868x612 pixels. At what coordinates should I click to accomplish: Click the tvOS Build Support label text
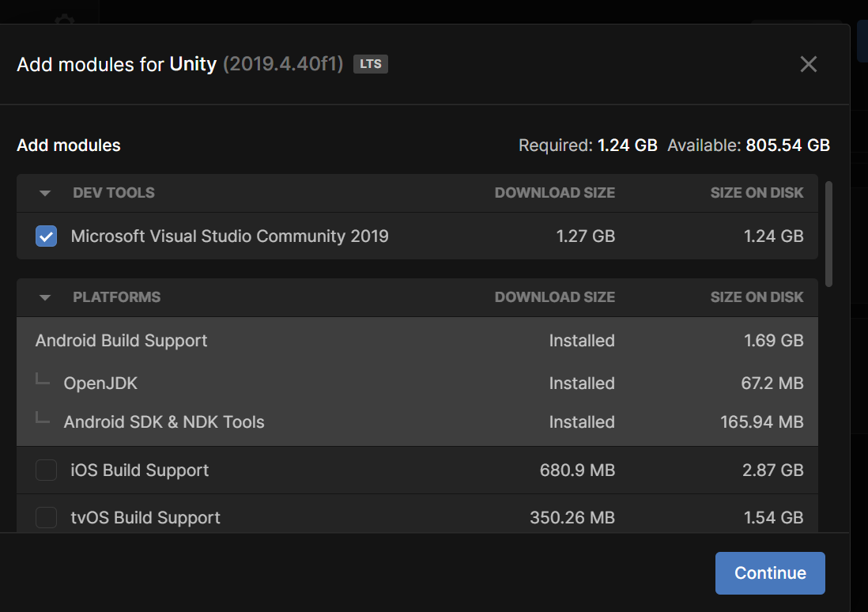point(145,518)
